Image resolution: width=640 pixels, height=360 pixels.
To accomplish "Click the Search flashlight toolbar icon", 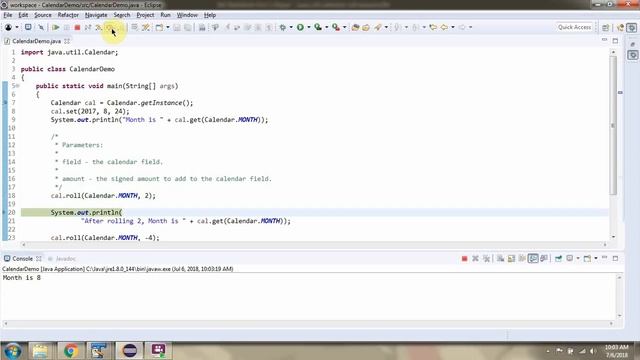I will point(378,27).
